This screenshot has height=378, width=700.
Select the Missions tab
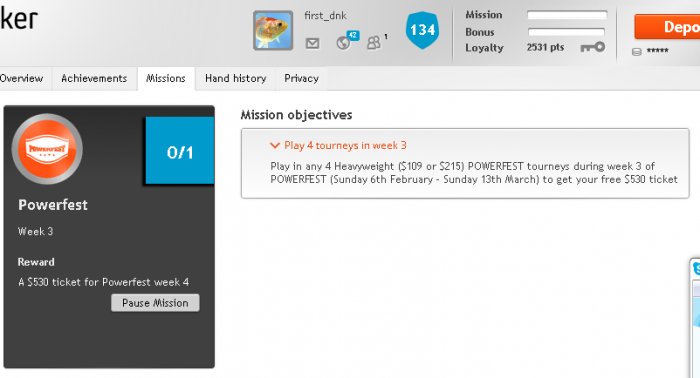166,79
